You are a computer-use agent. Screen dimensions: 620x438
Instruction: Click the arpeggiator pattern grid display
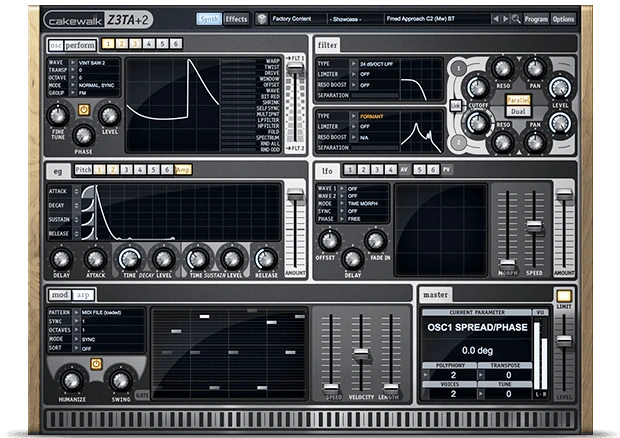(229, 353)
